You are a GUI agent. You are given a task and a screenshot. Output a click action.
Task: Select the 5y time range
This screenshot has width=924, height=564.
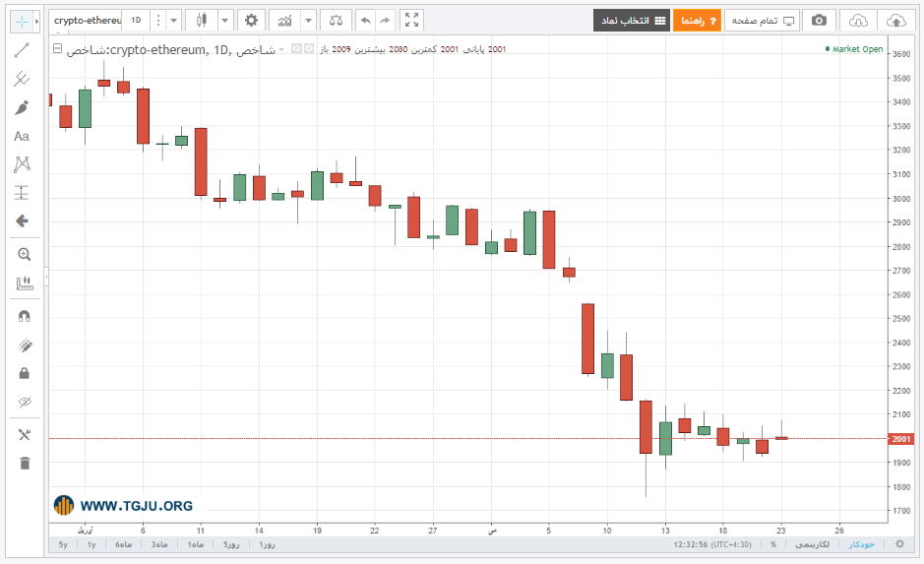[x=63, y=544]
